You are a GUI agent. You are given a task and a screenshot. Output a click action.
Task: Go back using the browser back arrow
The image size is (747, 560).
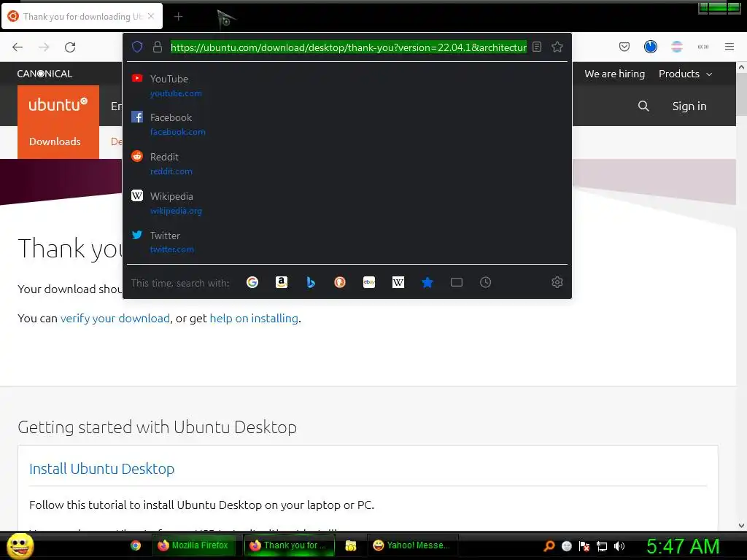[x=18, y=47]
